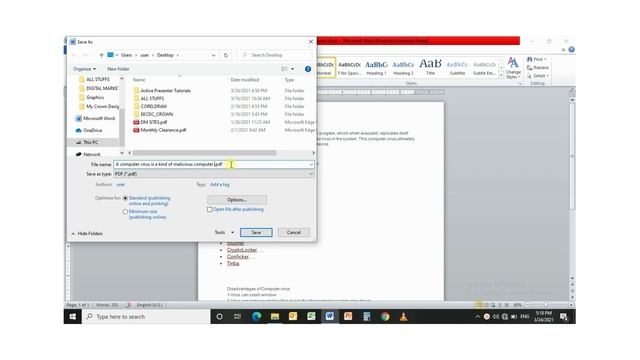
Task: Open the Organize dropdown menu
Action: (x=84, y=69)
